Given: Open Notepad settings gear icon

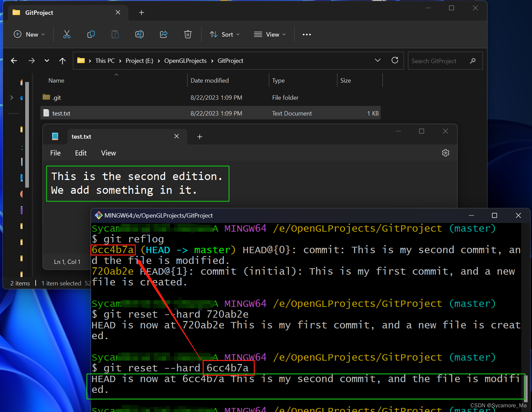Looking at the screenshot, I should tap(446, 153).
